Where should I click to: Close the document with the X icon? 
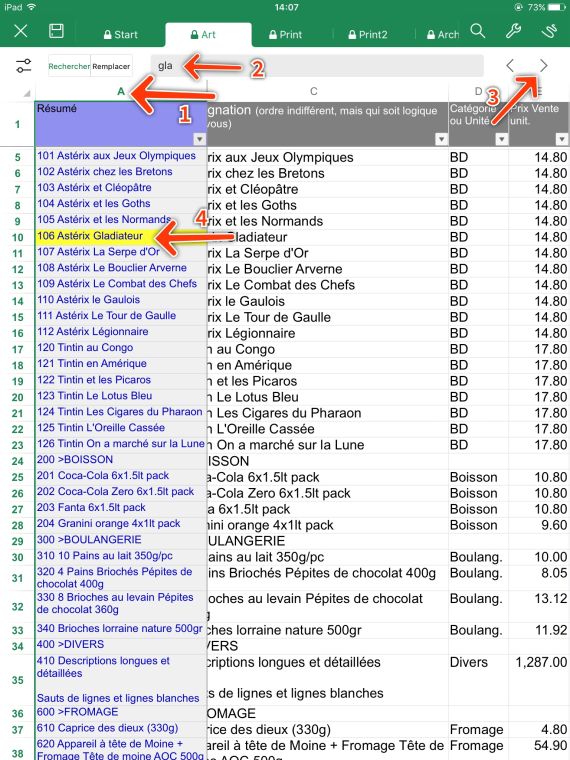[21, 32]
